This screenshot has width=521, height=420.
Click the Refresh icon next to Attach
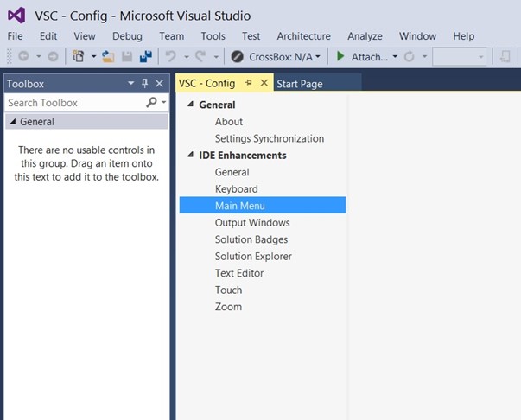click(x=409, y=56)
